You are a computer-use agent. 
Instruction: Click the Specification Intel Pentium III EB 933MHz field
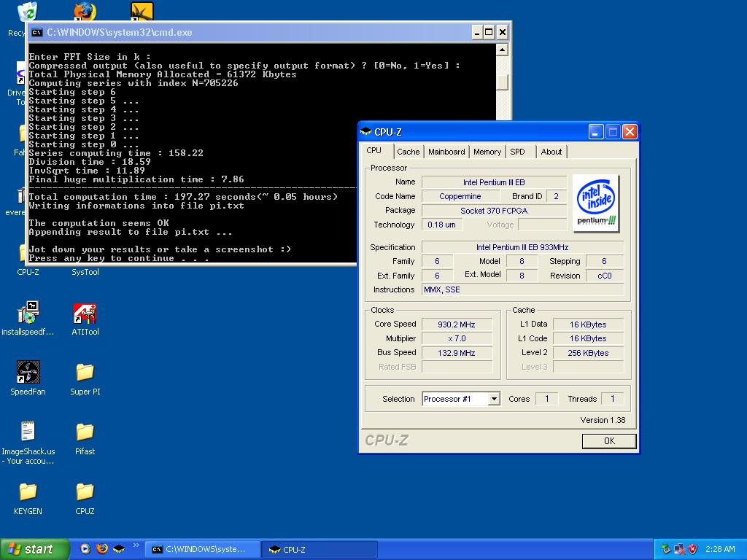click(x=522, y=247)
